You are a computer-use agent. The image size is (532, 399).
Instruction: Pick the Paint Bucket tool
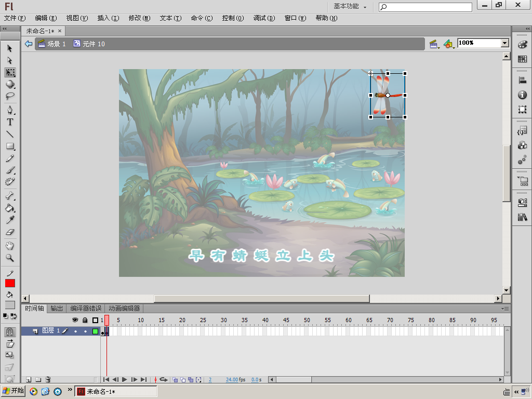pos(10,208)
